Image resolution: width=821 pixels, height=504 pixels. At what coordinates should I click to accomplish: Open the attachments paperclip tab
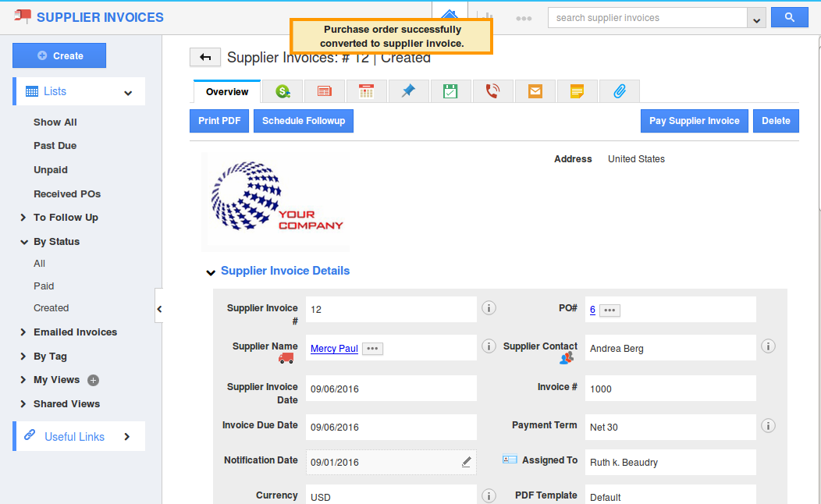tap(619, 91)
